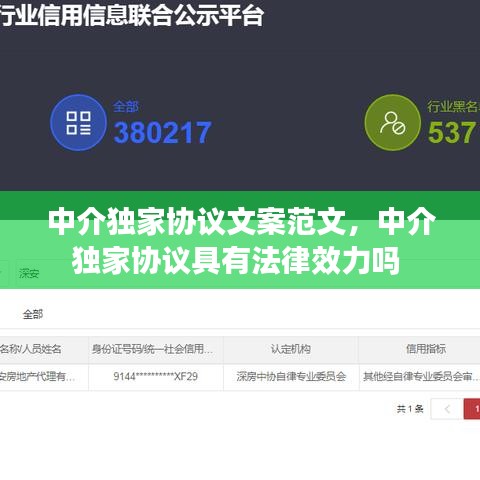Select page 1 in pagination
The height and width of the screenshot is (480, 480).
(x=473, y=409)
